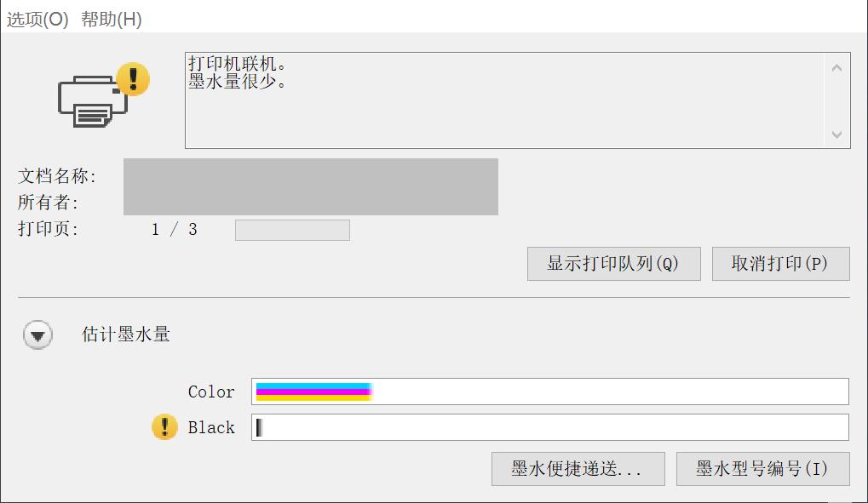Click the Black ink level bar
The height and width of the screenshot is (503, 868).
click(549, 427)
